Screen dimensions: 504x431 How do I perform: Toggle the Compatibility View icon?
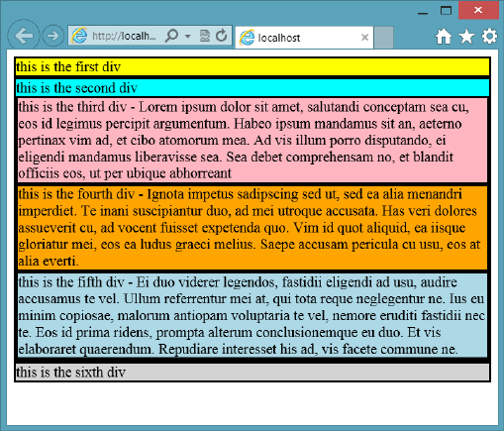click(x=205, y=36)
